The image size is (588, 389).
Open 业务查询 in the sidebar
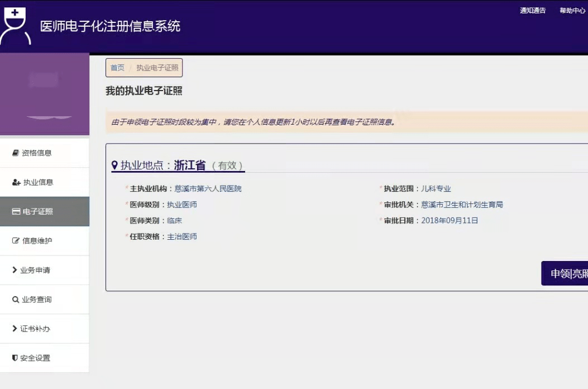pyautogui.click(x=45, y=299)
